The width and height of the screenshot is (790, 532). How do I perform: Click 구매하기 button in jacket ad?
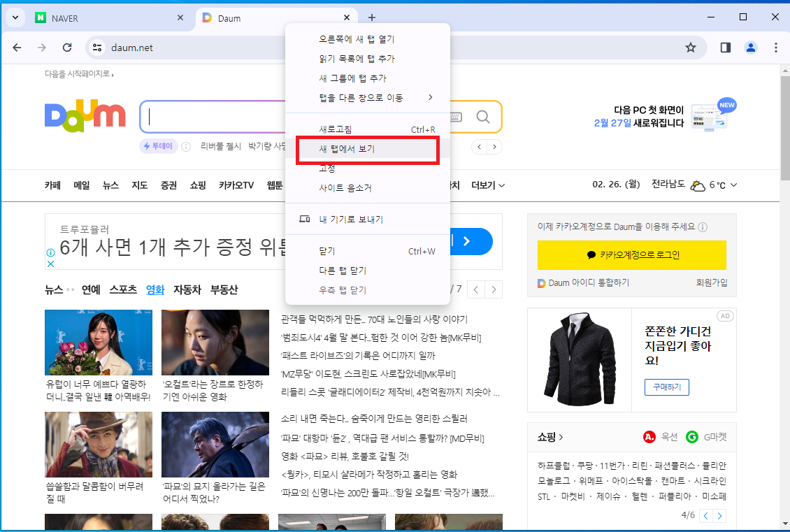coord(666,387)
